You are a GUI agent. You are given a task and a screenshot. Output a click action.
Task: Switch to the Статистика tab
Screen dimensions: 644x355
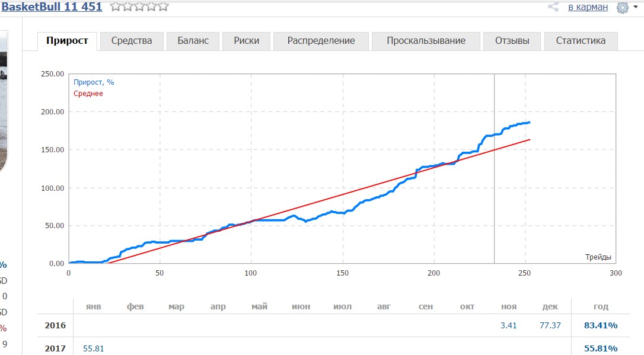(x=581, y=41)
